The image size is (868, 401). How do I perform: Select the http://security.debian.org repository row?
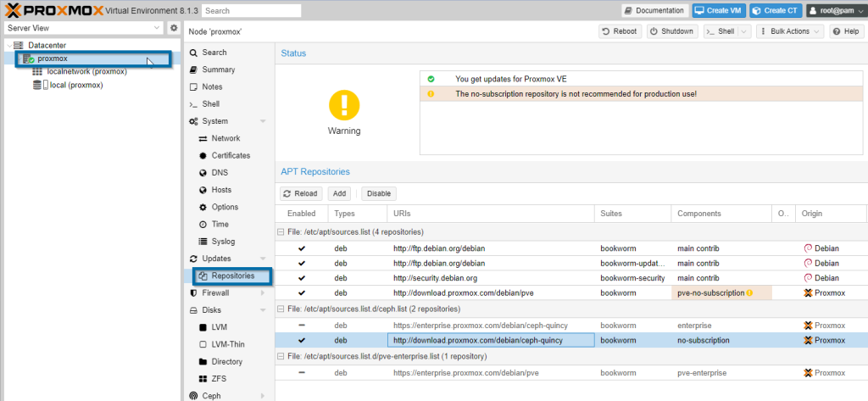point(571,278)
